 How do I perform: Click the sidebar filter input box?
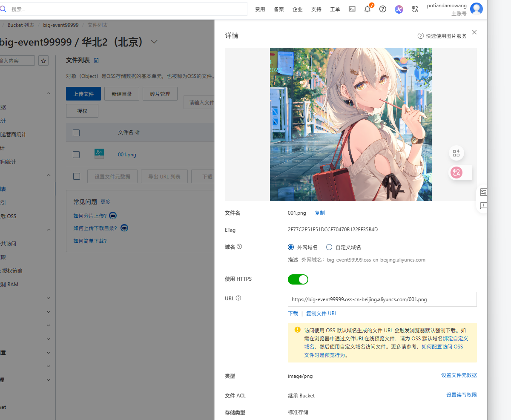point(17,60)
